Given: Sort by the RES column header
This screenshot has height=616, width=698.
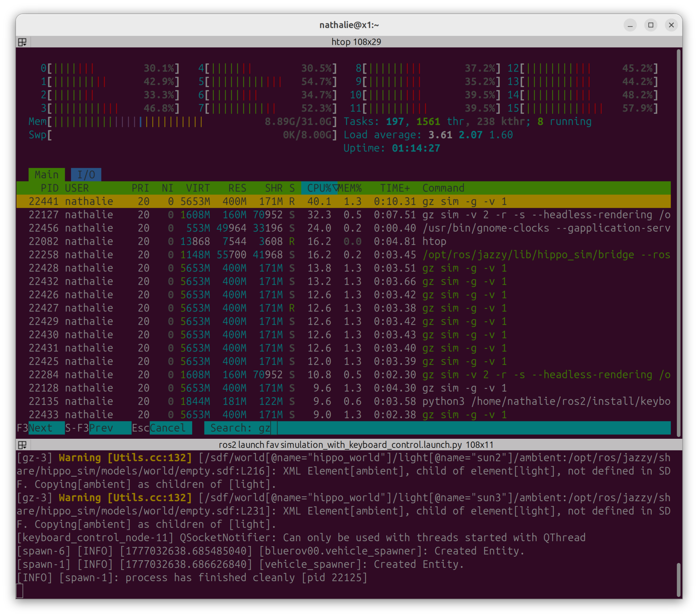Looking at the screenshot, I should [237, 188].
